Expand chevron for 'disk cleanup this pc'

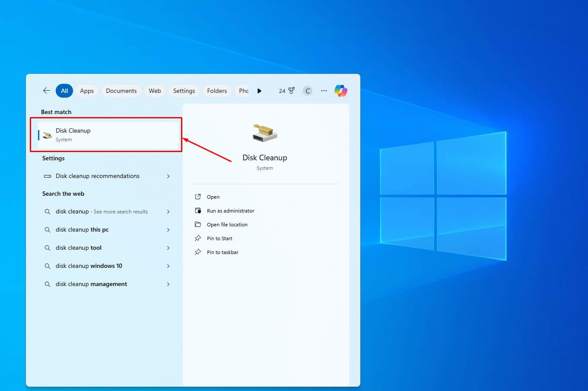(x=168, y=229)
